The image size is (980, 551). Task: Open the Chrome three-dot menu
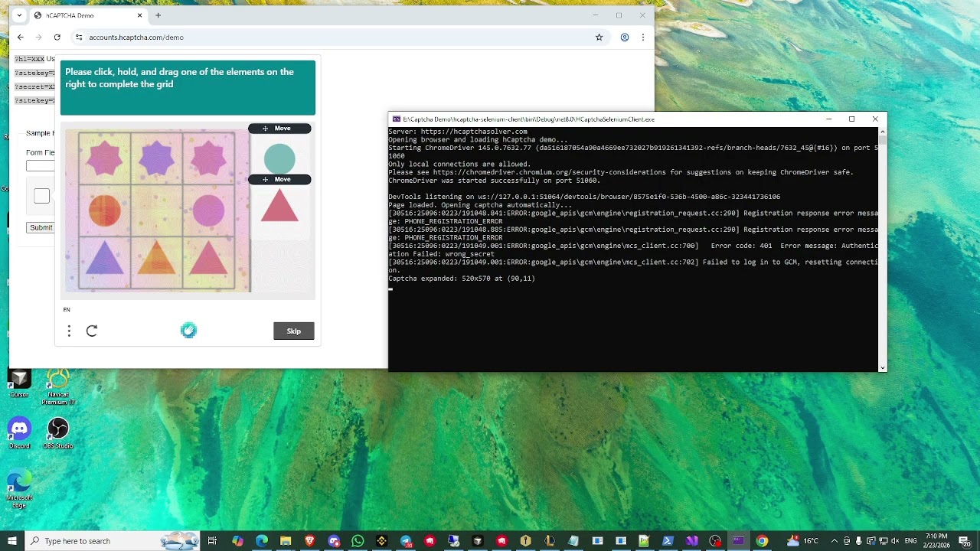(x=643, y=37)
